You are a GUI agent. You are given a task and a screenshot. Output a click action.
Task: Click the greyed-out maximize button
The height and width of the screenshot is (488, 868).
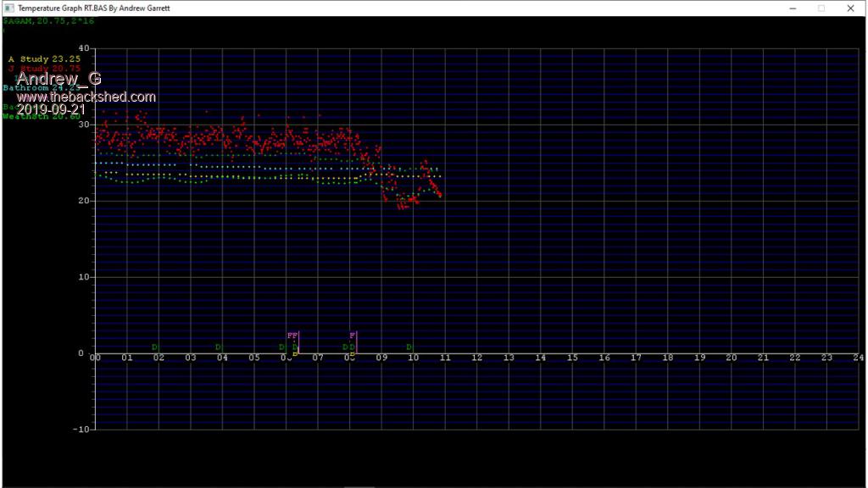click(821, 8)
